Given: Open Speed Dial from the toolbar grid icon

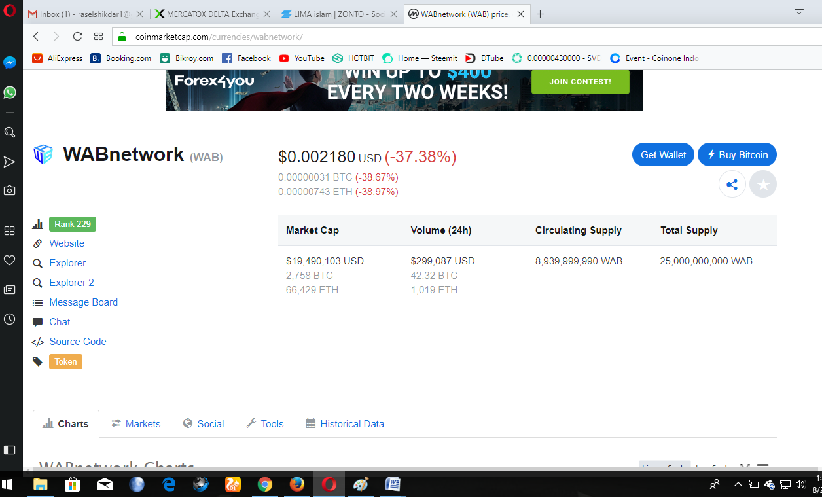Looking at the screenshot, I should [x=98, y=37].
